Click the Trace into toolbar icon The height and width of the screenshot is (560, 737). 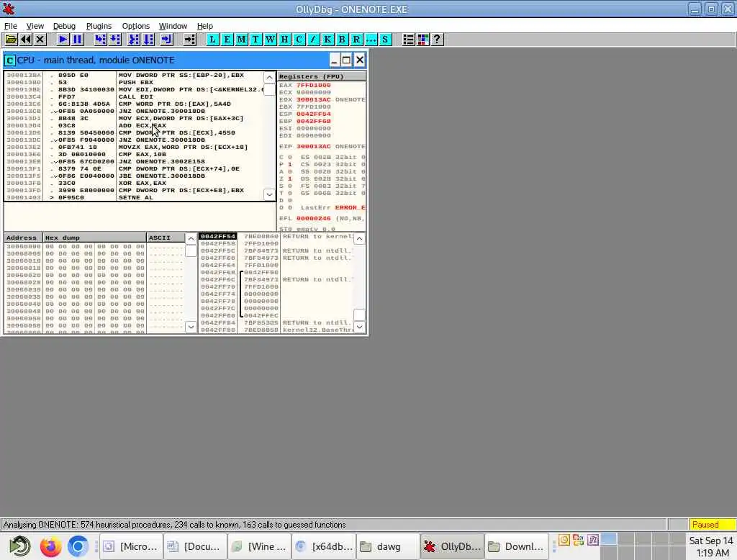coord(134,40)
